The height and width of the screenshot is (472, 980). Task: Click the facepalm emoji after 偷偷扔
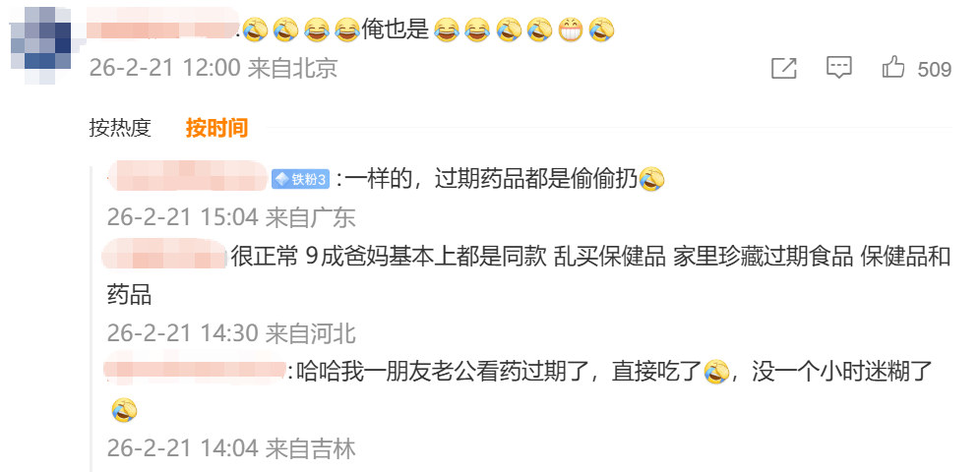652,180
